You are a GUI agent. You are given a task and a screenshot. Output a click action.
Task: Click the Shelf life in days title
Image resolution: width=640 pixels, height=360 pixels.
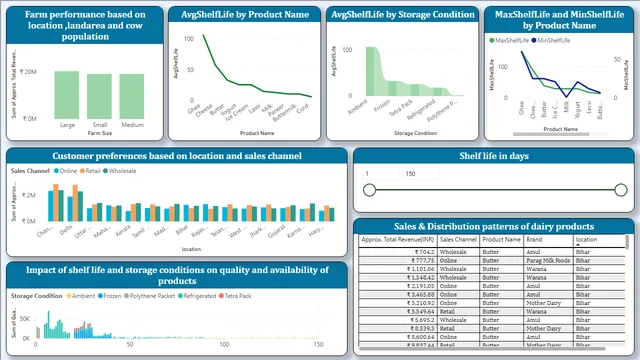[x=494, y=156]
